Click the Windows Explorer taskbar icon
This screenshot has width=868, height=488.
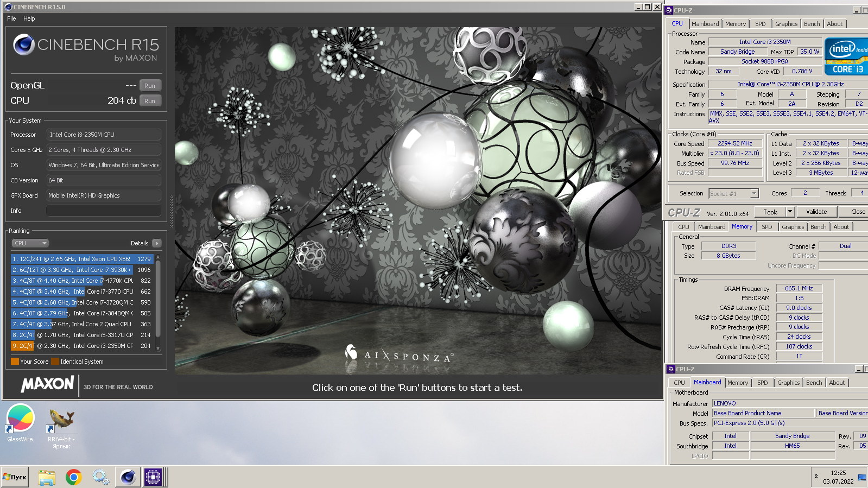(47, 477)
